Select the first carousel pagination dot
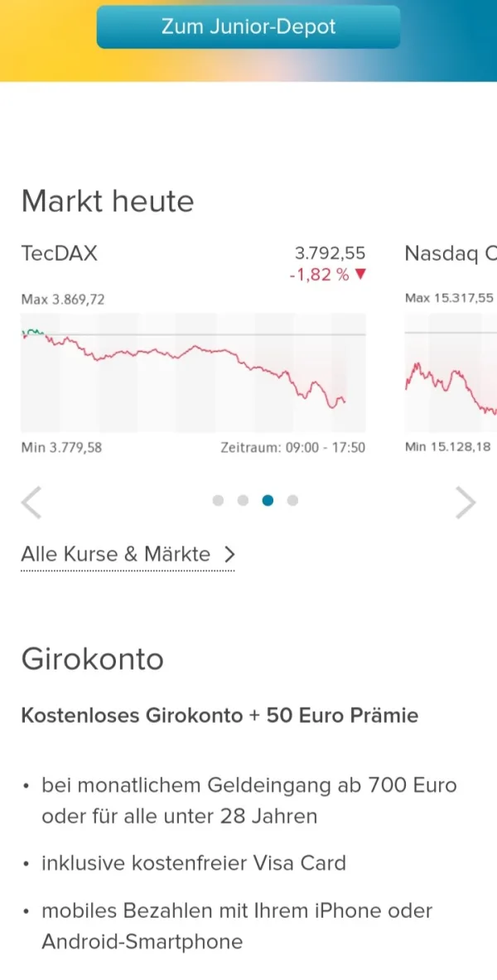Image resolution: width=497 pixels, height=980 pixels. pyautogui.click(x=218, y=500)
